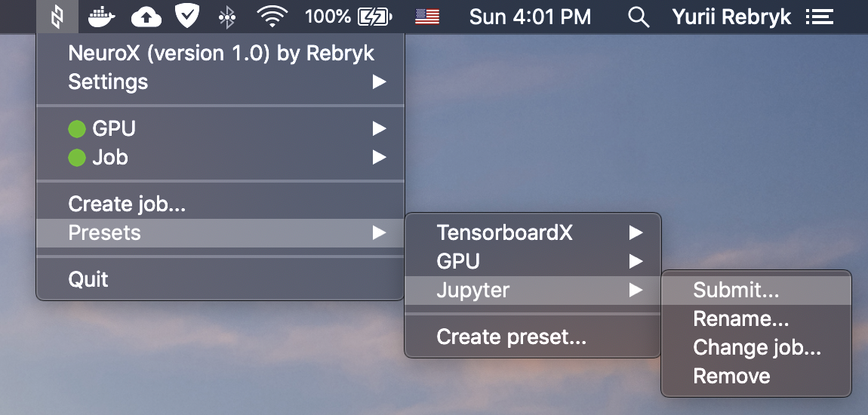Expand the TensorboardX preset arrow
Viewport: 868px width, 415px height.
[x=636, y=233]
